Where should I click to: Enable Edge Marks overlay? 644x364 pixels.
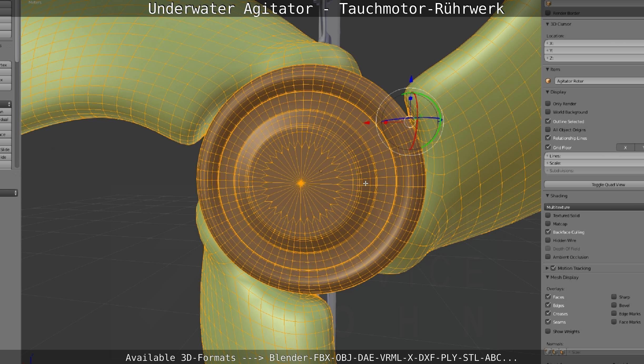(x=614, y=313)
